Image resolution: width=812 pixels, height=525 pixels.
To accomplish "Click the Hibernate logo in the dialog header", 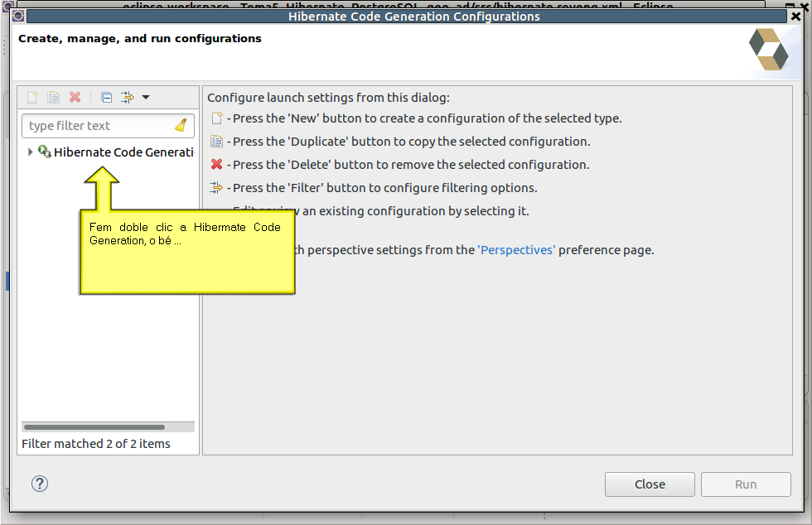I will pyautogui.click(x=769, y=49).
